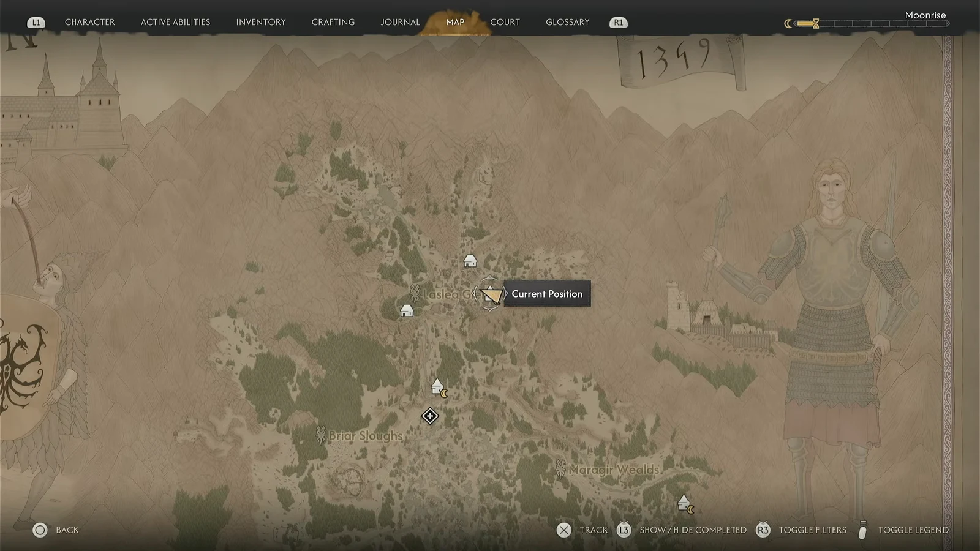Select the current position arrow marker
The image size is (980, 551).
[x=491, y=296]
